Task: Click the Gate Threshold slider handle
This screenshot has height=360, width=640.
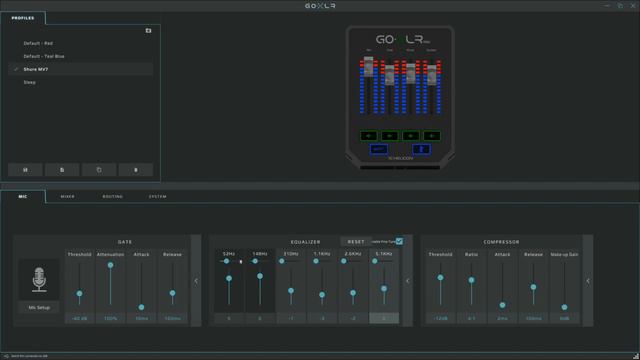Action: tap(80, 293)
